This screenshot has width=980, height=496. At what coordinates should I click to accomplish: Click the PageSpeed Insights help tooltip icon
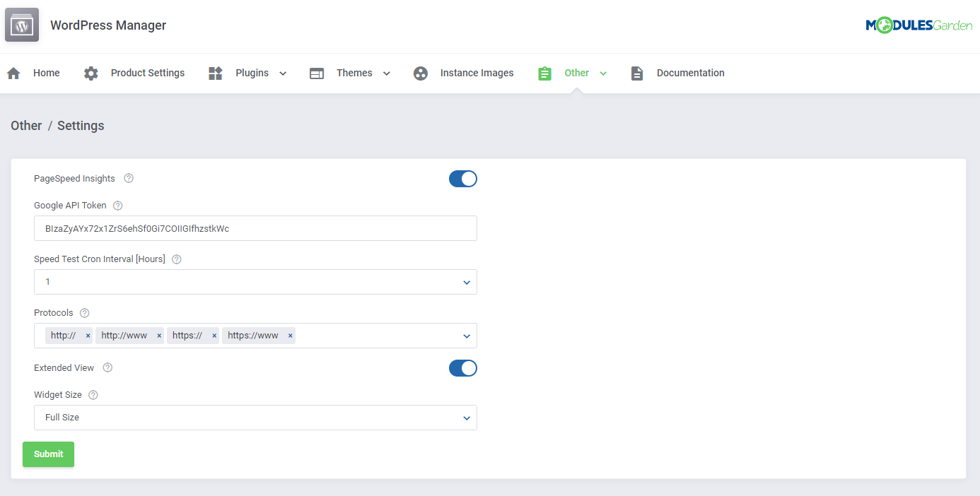[x=128, y=178]
